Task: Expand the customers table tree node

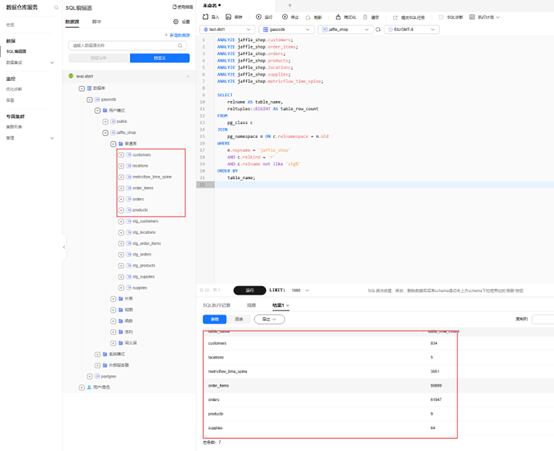Action: (x=121, y=155)
